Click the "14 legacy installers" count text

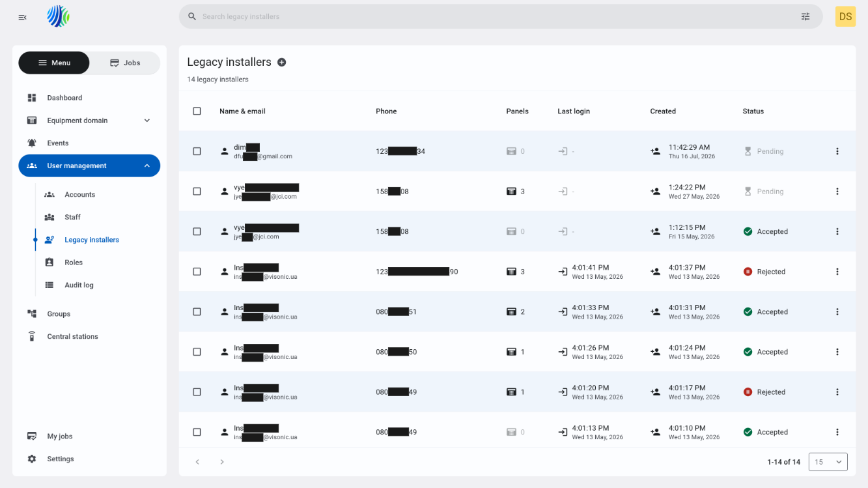[x=217, y=79]
